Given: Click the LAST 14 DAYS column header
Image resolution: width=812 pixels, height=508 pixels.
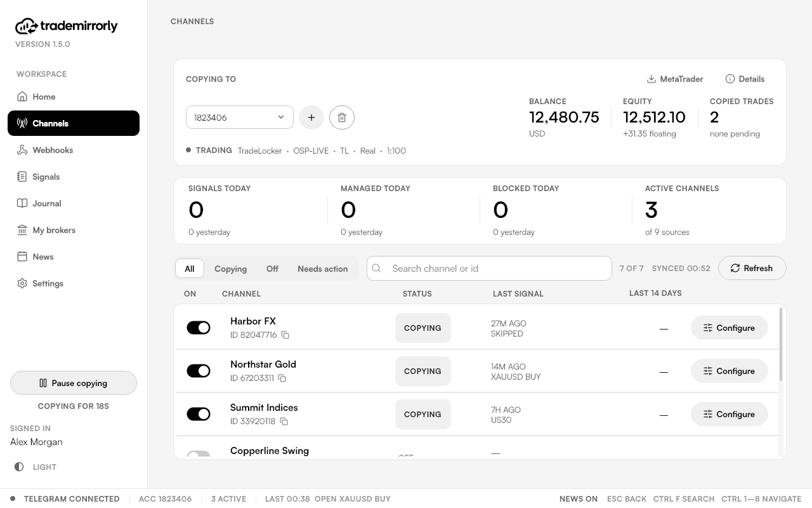Looking at the screenshot, I should [655, 293].
